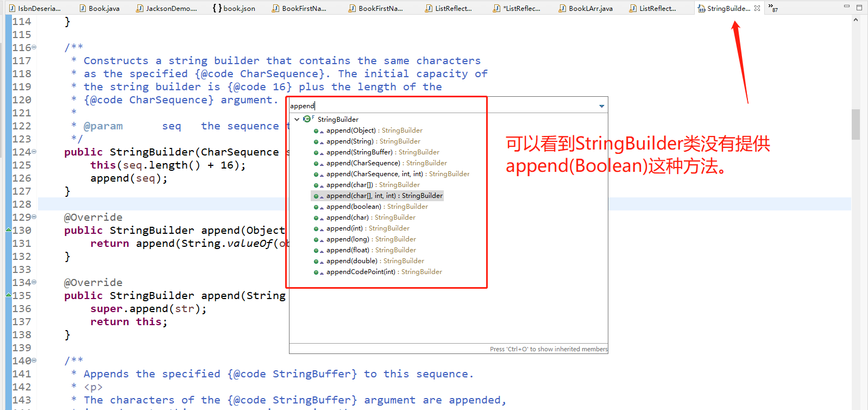The height and width of the screenshot is (410, 868).
Task: Fold the append(String) method at line 134
Action: pyautogui.click(x=34, y=282)
